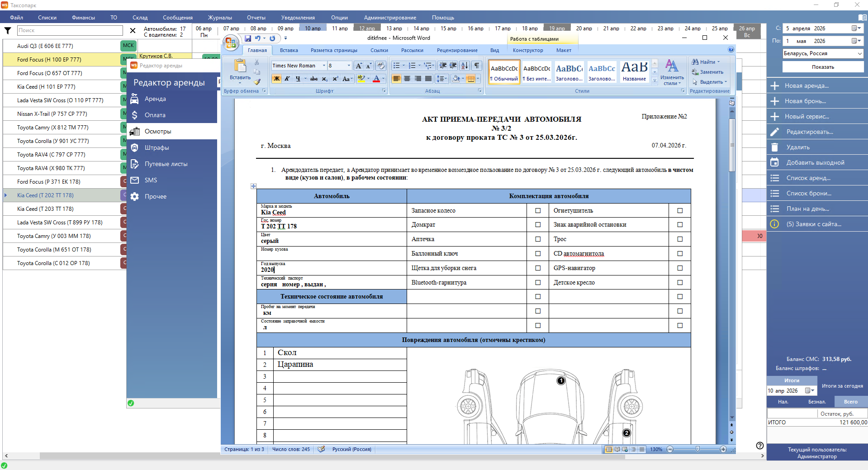Align text left in paragraph group
This screenshot has width=868, height=470.
coord(397,79)
